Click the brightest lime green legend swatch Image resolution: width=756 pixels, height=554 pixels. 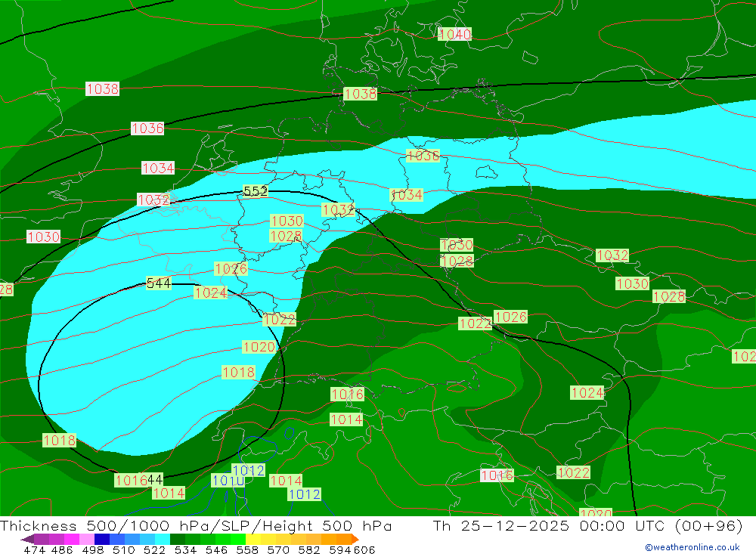pyautogui.click(x=237, y=539)
